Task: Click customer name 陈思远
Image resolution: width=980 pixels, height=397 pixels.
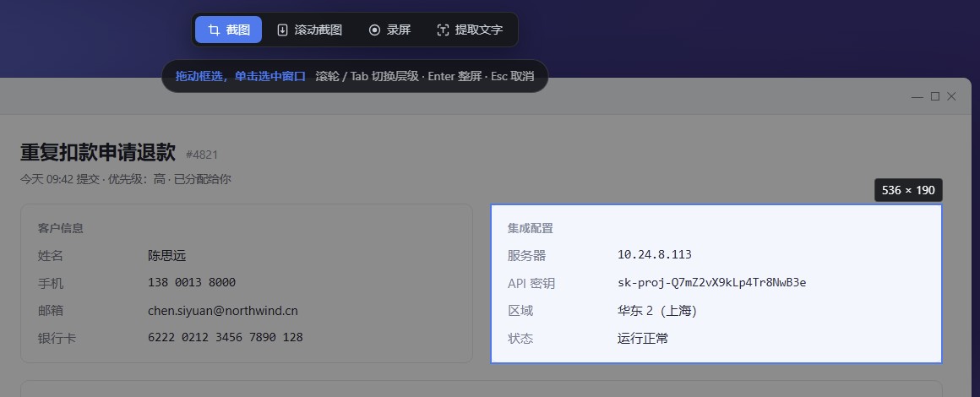Action: point(167,256)
